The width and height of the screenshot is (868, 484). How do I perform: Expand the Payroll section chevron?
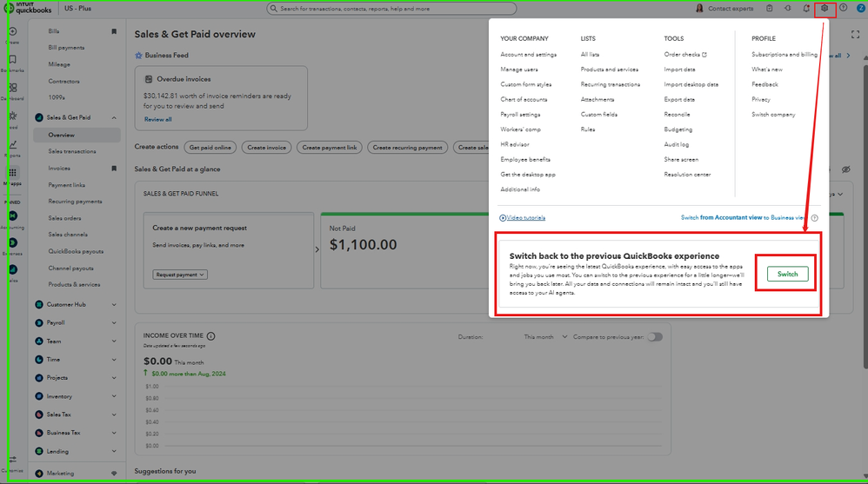tap(114, 323)
